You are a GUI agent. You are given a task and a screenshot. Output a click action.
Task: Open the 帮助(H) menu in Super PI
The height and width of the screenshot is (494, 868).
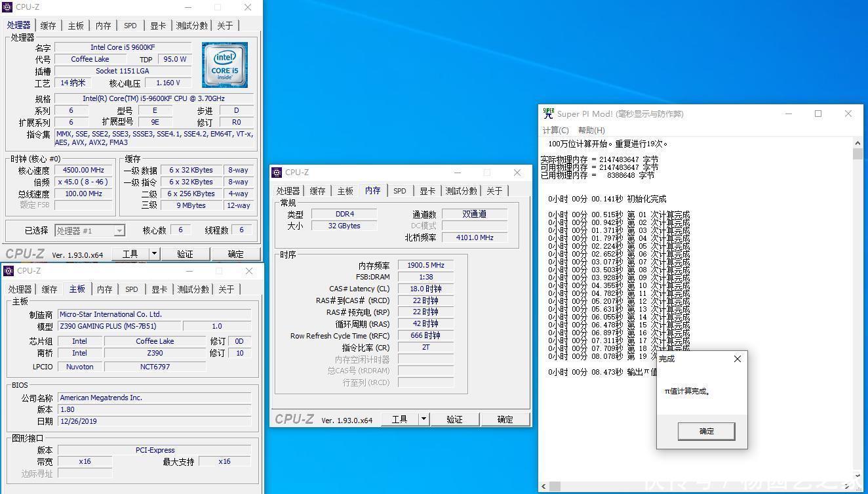(591, 130)
